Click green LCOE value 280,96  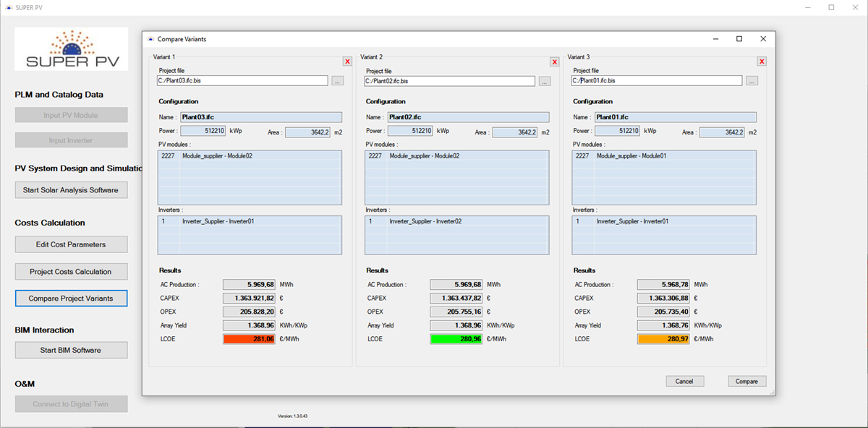pos(456,338)
